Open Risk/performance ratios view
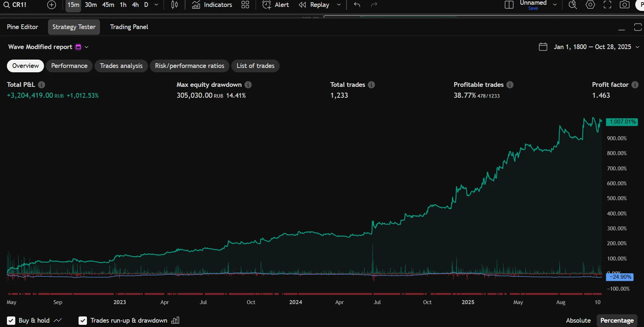 pos(189,66)
